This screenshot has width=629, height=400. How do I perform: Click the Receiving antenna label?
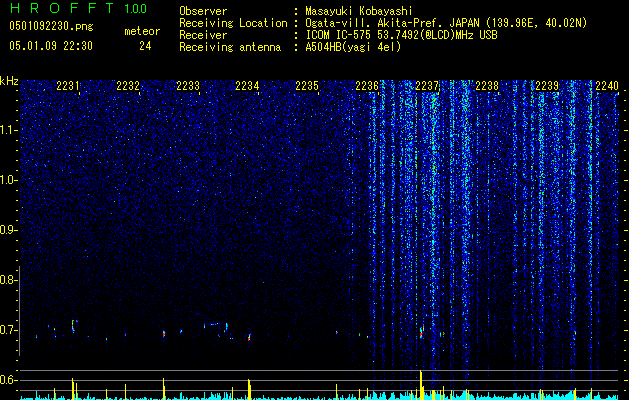(230, 47)
